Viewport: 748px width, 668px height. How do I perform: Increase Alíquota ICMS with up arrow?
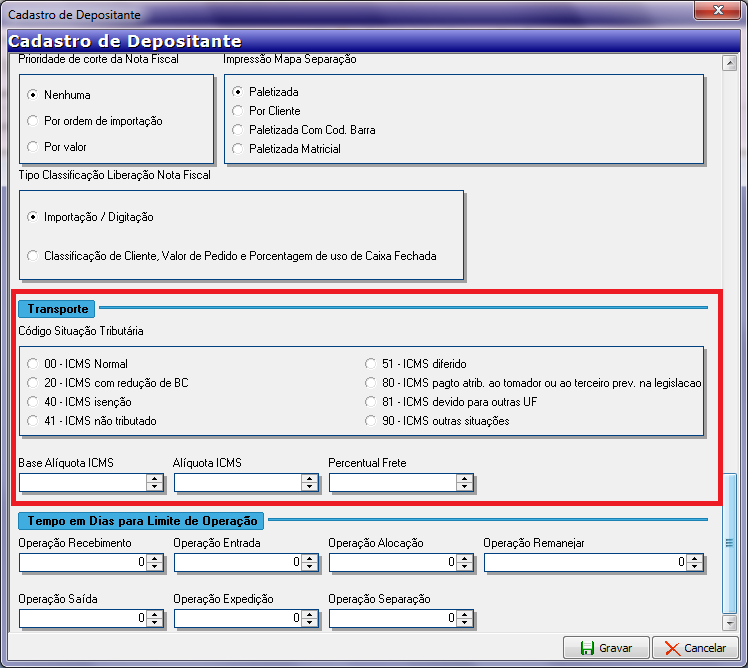click(310, 479)
